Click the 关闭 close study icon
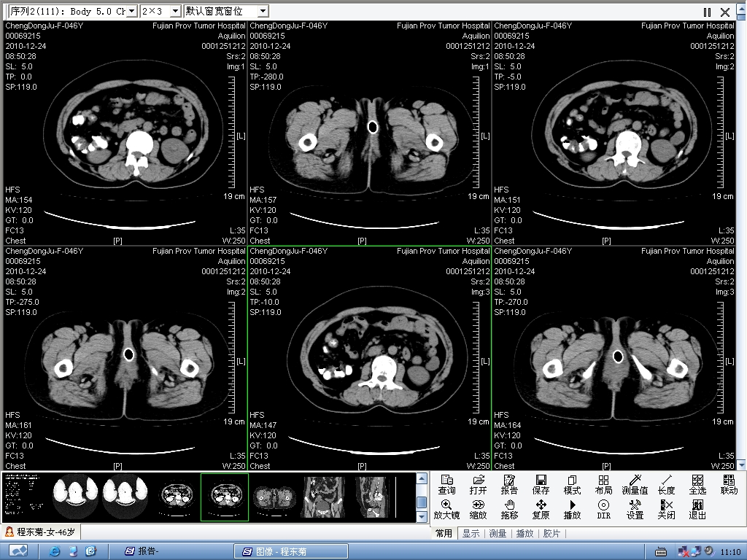The image size is (747, 560). click(667, 510)
